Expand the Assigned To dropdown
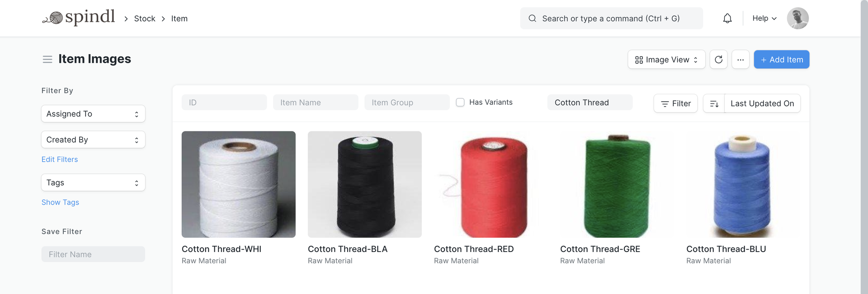This screenshot has height=294, width=868. 93,114
